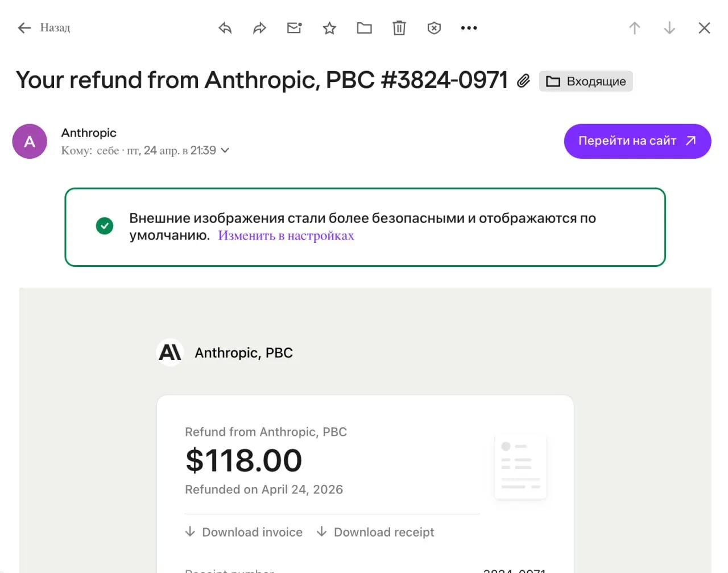Click the green checkmark notice icon
This screenshot has width=728, height=573.
click(105, 226)
